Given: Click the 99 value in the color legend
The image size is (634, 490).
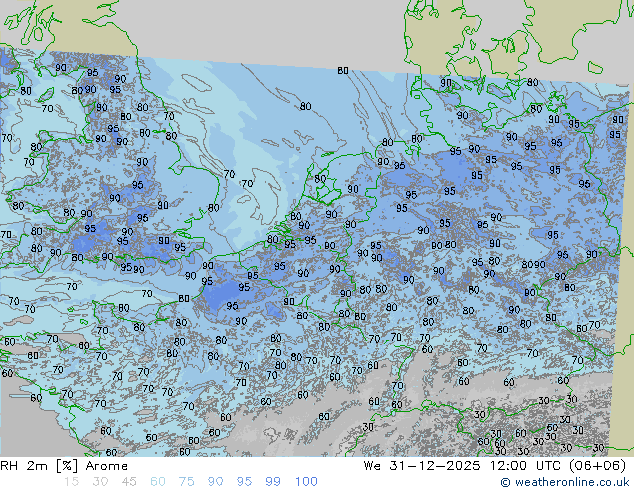Looking at the screenshot, I should point(273,482).
